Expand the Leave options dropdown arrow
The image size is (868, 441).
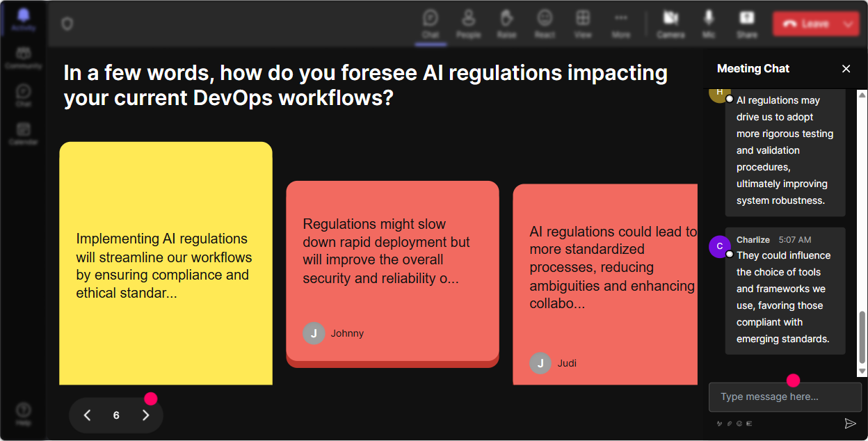pyautogui.click(x=849, y=24)
